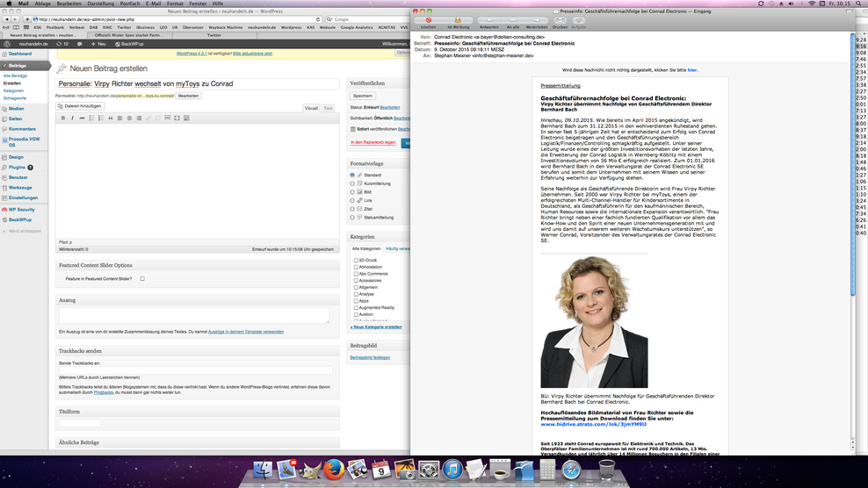Mark message as junk with Ist Werbung
This screenshot has width=868, height=488.
[458, 20]
